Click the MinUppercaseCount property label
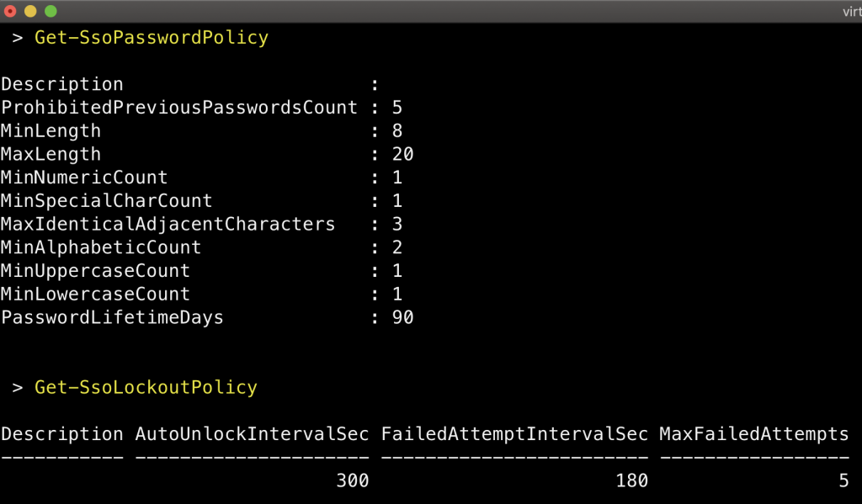The height and width of the screenshot is (504, 862). point(95,271)
